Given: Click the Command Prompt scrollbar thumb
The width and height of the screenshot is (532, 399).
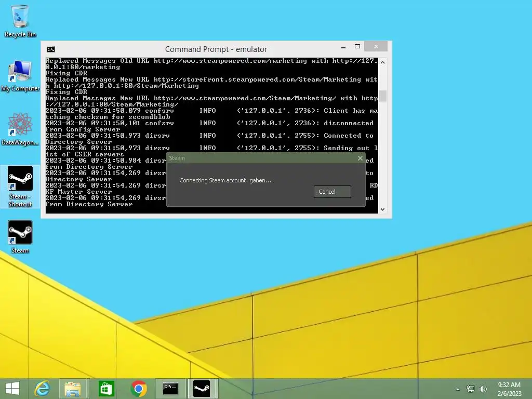Looking at the screenshot, I should [x=383, y=96].
